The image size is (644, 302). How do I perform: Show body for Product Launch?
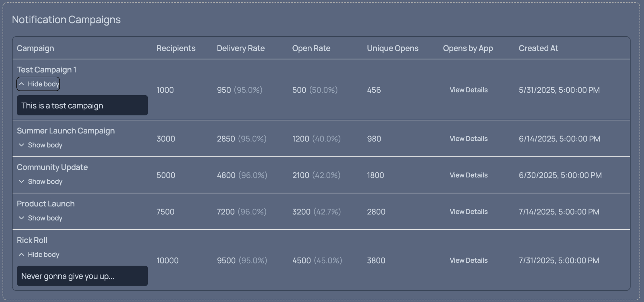[41, 218]
